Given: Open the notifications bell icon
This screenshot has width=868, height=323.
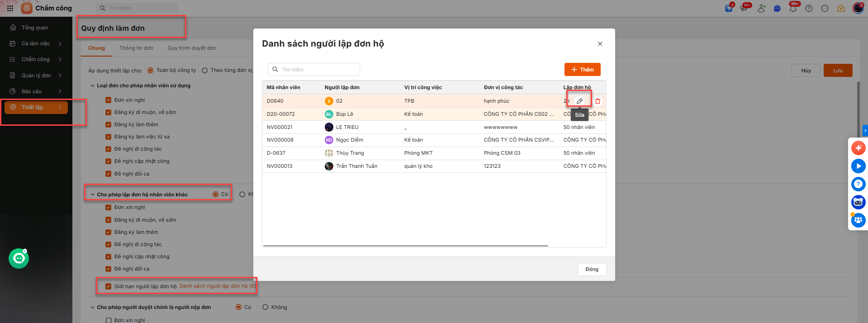Looking at the screenshot, I should pos(793,9).
